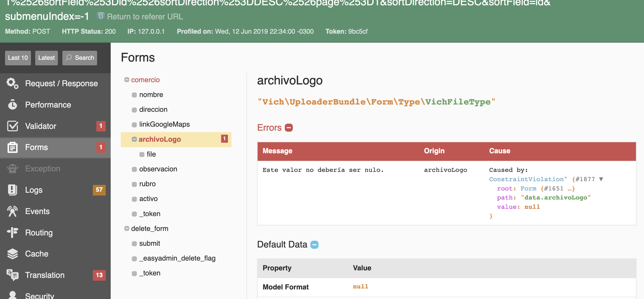Viewport: 644px width, 299px height.
Task: Click the Validator checkmark icon
Action: point(12,126)
